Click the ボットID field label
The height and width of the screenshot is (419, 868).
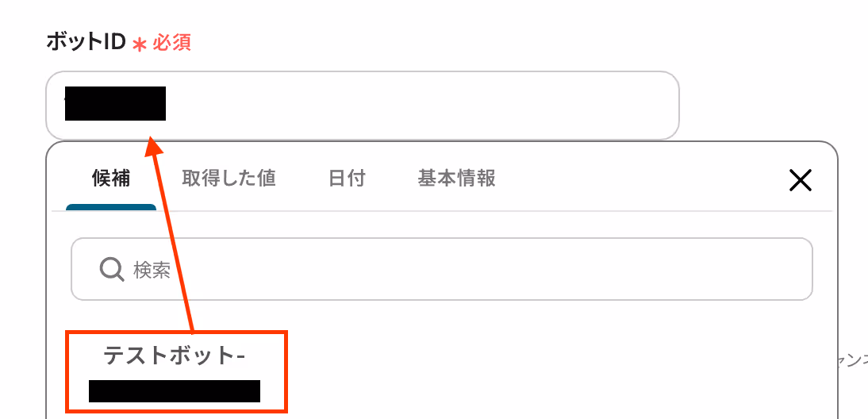(x=86, y=42)
